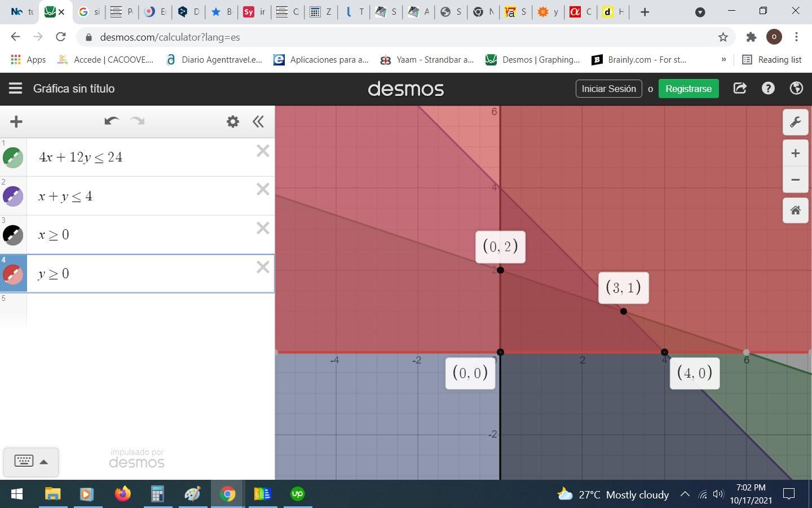Viewport: 812px width, 508px height.
Task: Open the add item plus menu
Action: click(x=16, y=121)
